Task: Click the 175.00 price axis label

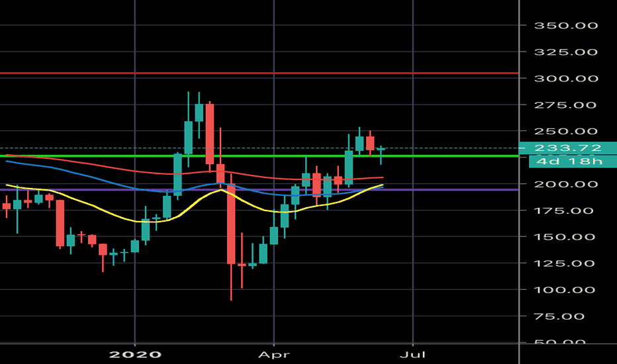Action: [x=563, y=210]
